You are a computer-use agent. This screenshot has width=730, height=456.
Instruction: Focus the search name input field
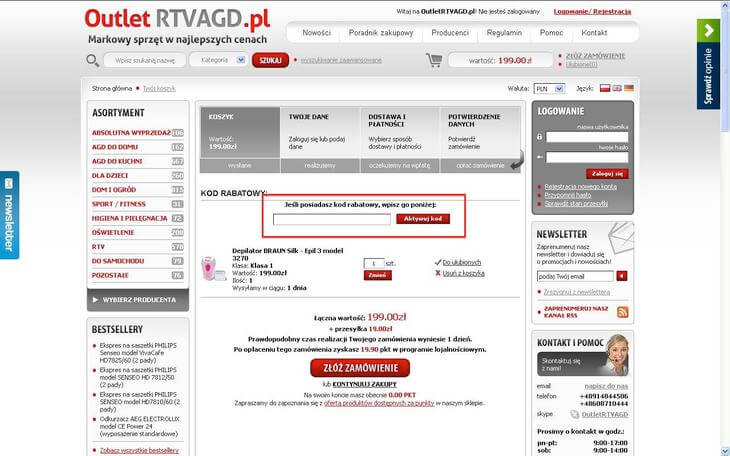(145, 60)
